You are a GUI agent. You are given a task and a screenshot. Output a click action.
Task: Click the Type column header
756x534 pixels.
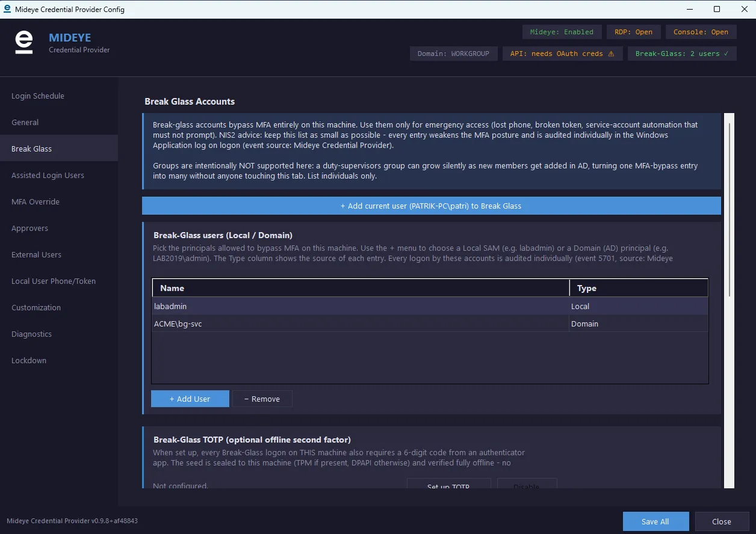[x=639, y=288]
